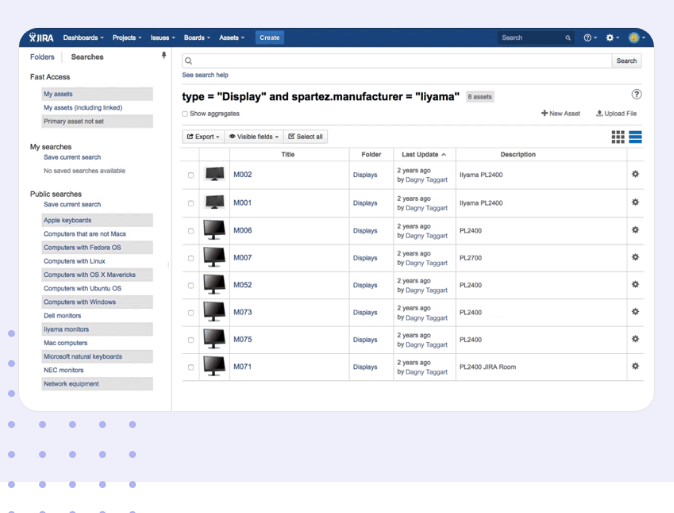Open the Dashboards menu

coord(83,38)
